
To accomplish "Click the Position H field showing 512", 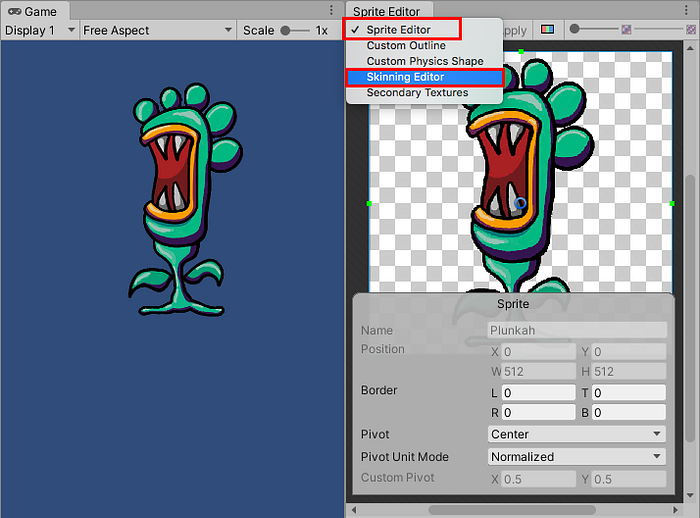I will point(629,372).
